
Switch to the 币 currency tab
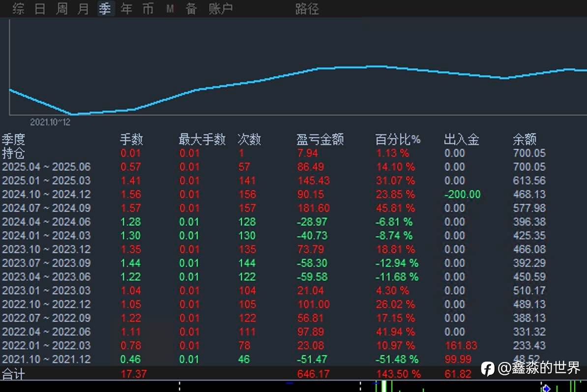(148, 9)
